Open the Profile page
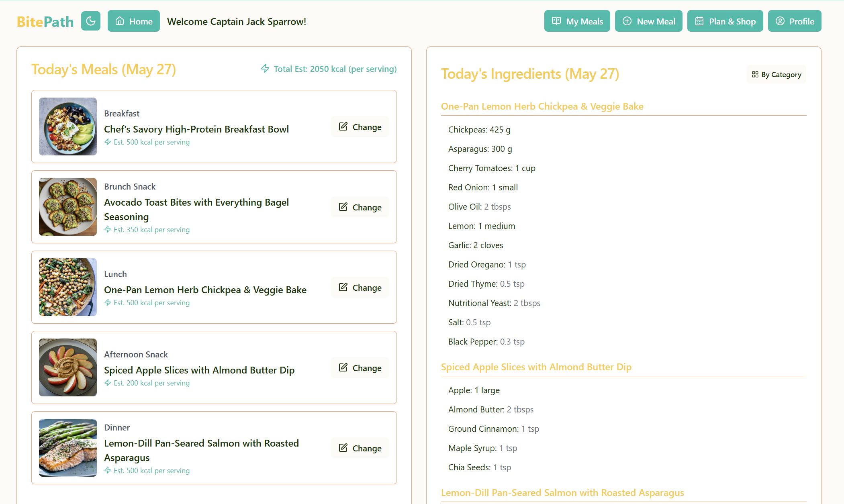The image size is (844, 504). [794, 21]
